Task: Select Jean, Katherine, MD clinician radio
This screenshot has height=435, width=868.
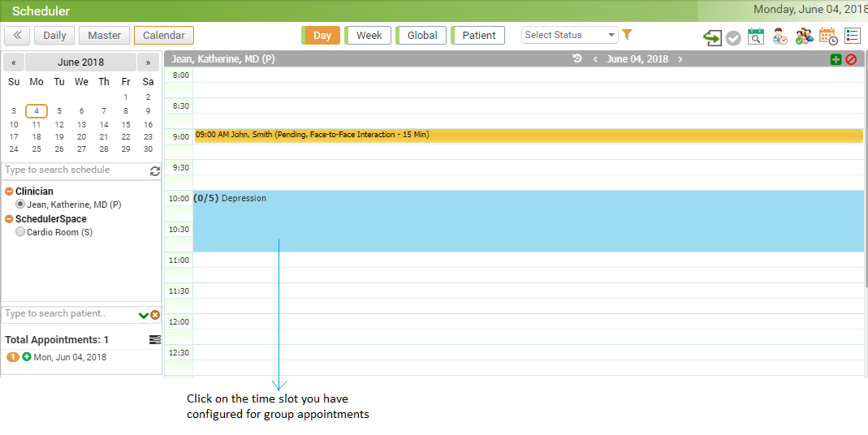Action: pyautogui.click(x=20, y=205)
